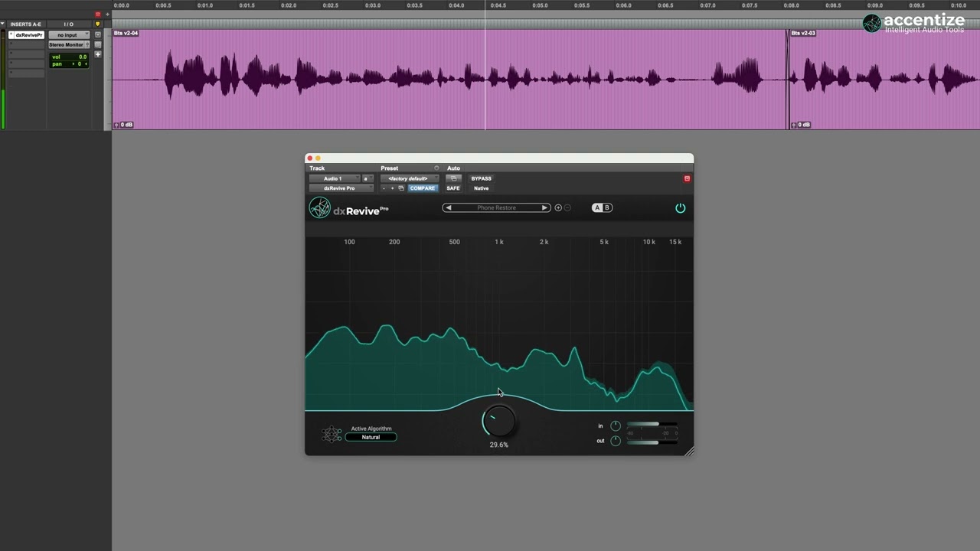This screenshot has width=980, height=551.
Task: Click the Track header label
Action: (x=317, y=168)
